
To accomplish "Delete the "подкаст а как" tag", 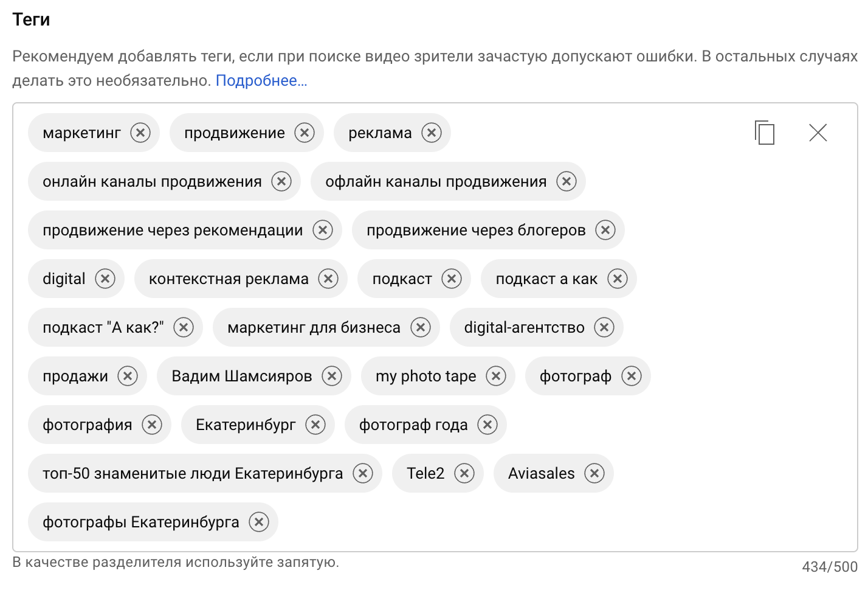I will click(x=618, y=279).
